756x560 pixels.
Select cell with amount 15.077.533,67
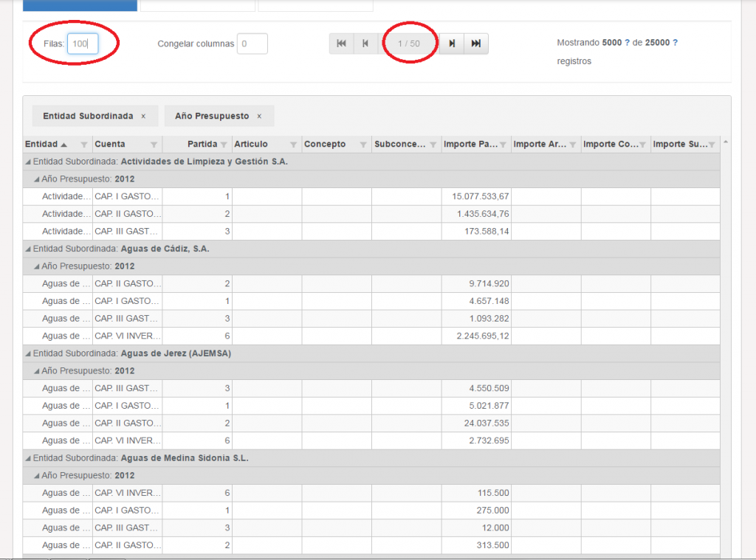click(476, 196)
